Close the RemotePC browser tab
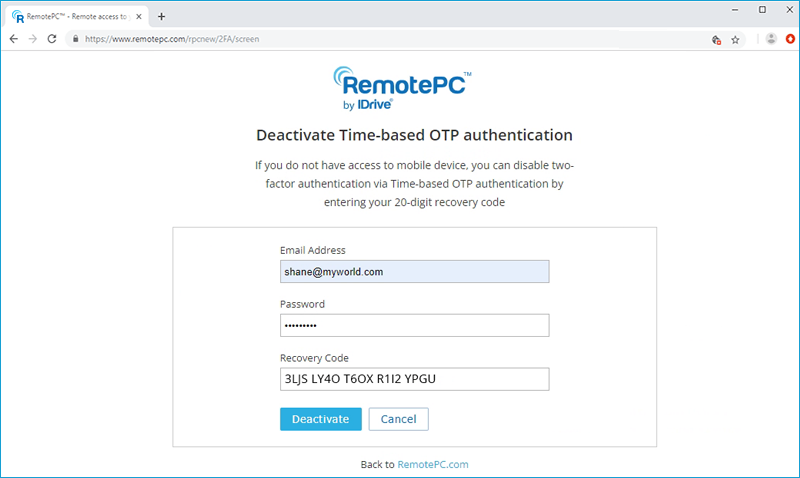The image size is (800, 478). click(137, 16)
